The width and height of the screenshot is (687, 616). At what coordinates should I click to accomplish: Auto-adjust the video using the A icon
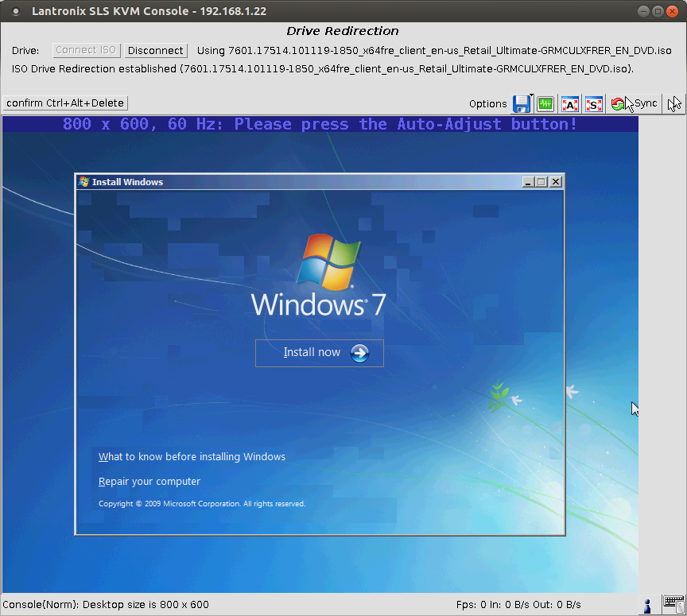coord(570,103)
